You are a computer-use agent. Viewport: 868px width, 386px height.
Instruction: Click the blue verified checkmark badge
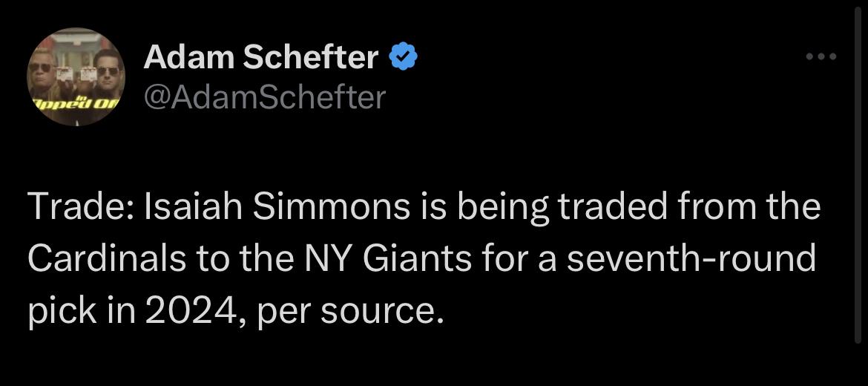click(404, 57)
